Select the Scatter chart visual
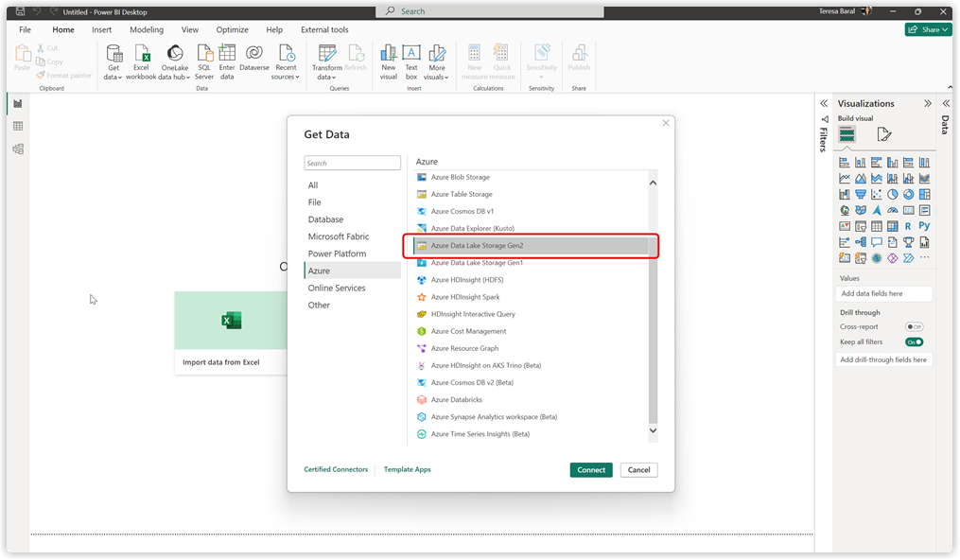The width and height of the screenshot is (960, 560). [877, 195]
